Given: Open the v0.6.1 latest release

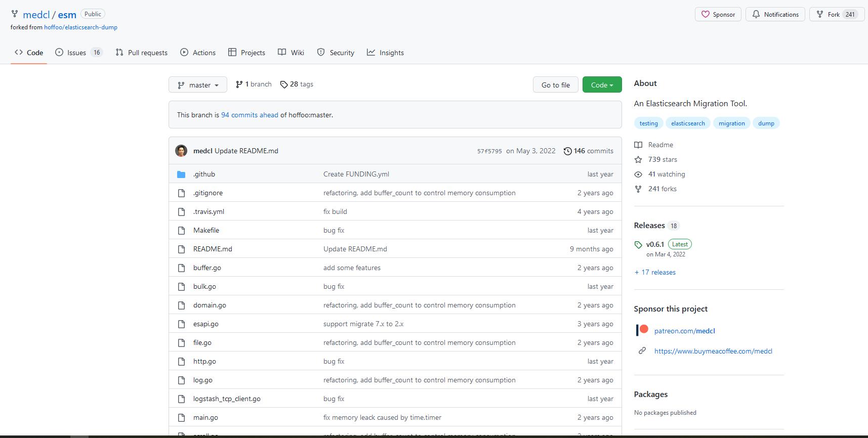Looking at the screenshot, I should pyautogui.click(x=655, y=244).
